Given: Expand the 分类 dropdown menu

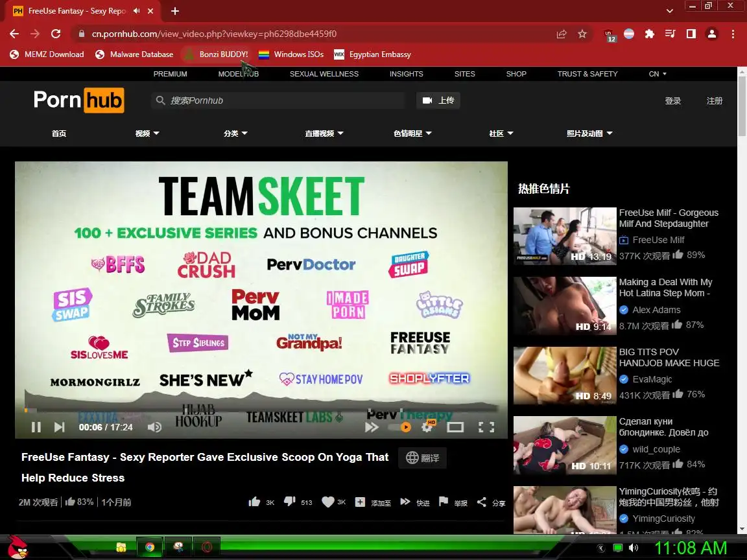Looking at the screenshot, I should tap(235, 134).
